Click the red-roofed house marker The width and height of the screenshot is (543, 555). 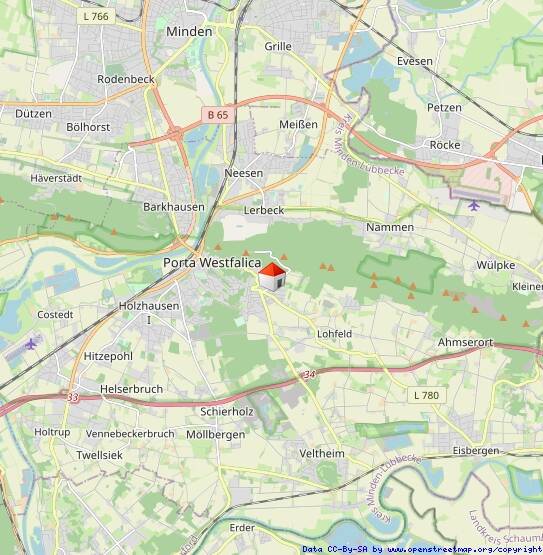272,277
